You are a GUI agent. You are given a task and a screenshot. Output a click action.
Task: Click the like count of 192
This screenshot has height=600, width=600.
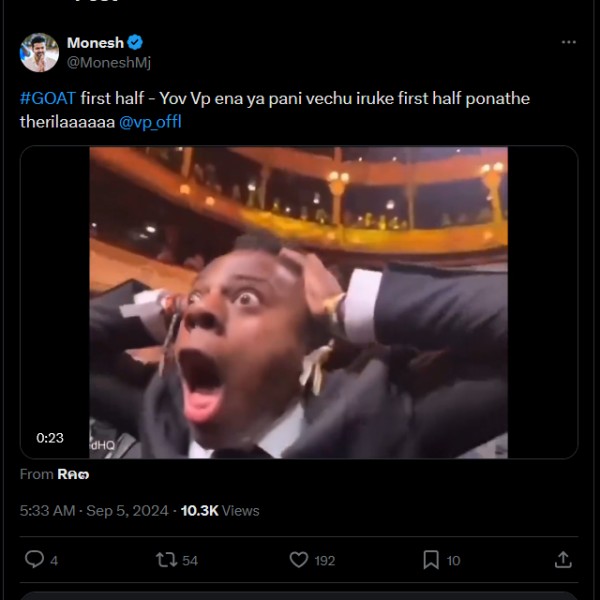(325, 561)
